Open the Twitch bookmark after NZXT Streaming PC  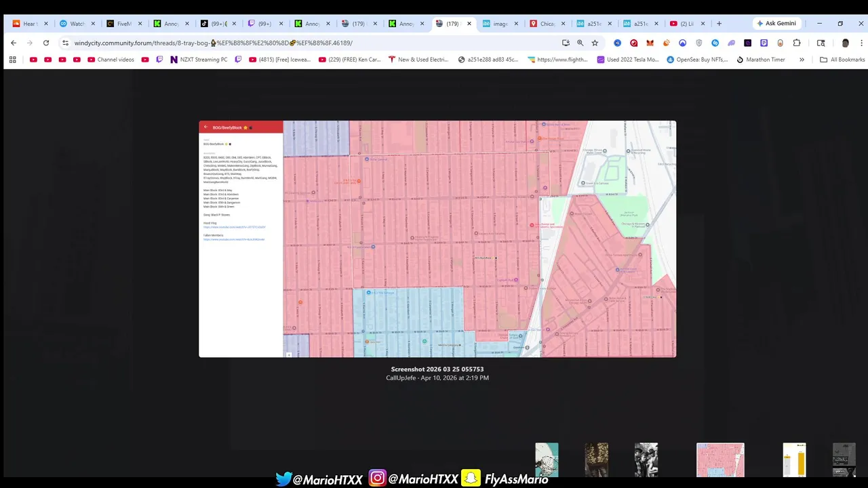coord(238,60)
